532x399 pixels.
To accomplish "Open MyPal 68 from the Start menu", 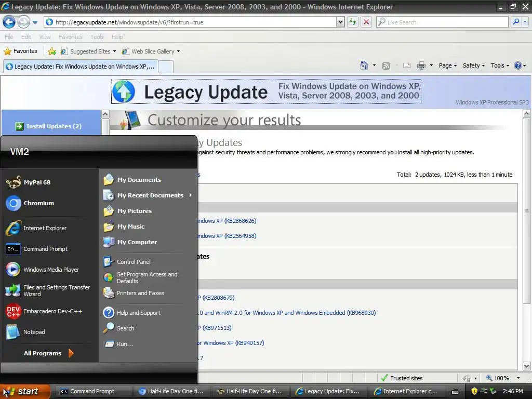I will pyautogui.click(x=29, y=182).
